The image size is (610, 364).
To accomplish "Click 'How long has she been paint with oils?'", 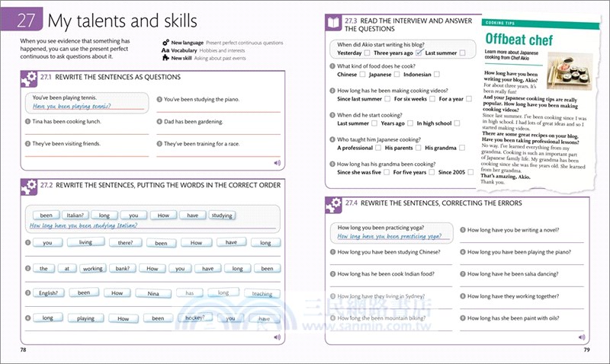I will (x=513, y=318).
